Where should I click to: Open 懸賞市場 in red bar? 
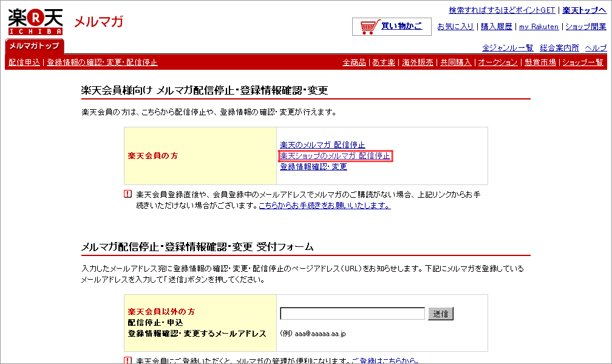click(540, 62)
